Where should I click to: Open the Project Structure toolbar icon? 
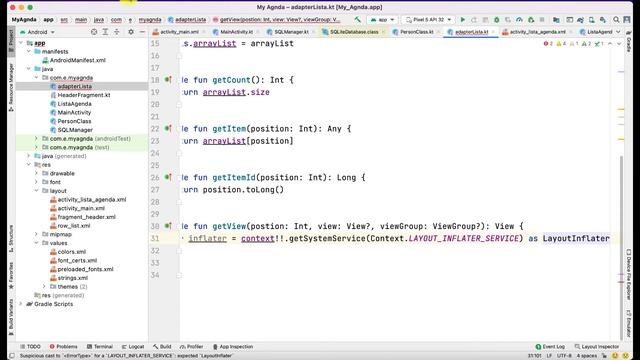click(556, 20)
